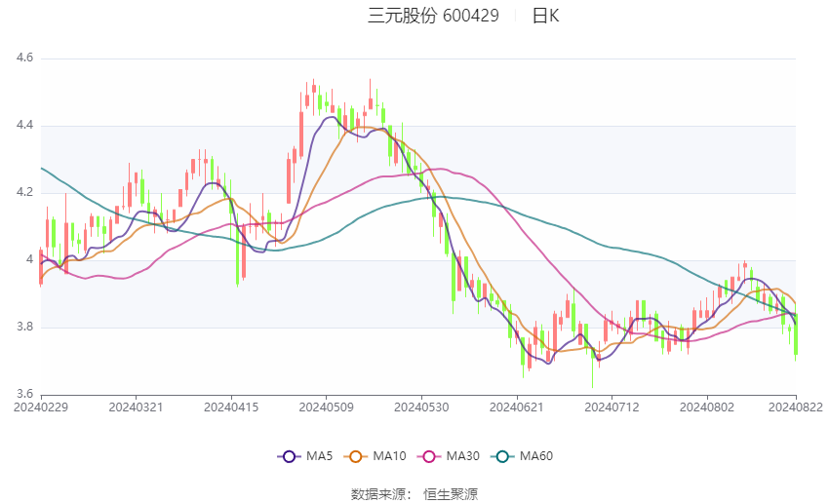
Task: Click y-axis value 3.6
Action: (x=24, y=394)
